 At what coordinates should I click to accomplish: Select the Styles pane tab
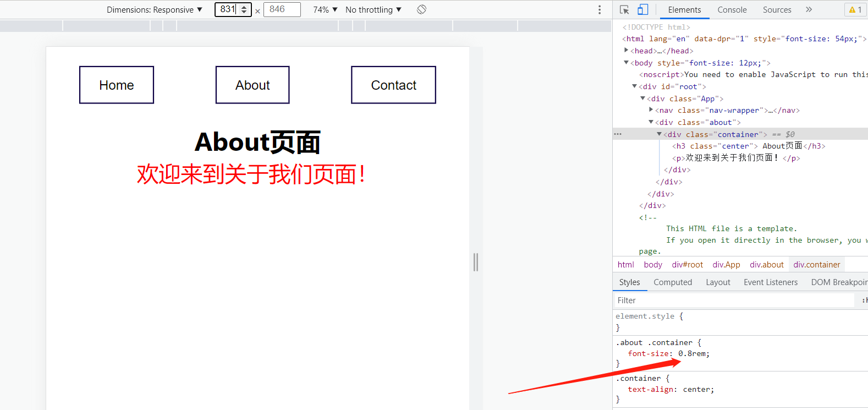click(629, 282)
